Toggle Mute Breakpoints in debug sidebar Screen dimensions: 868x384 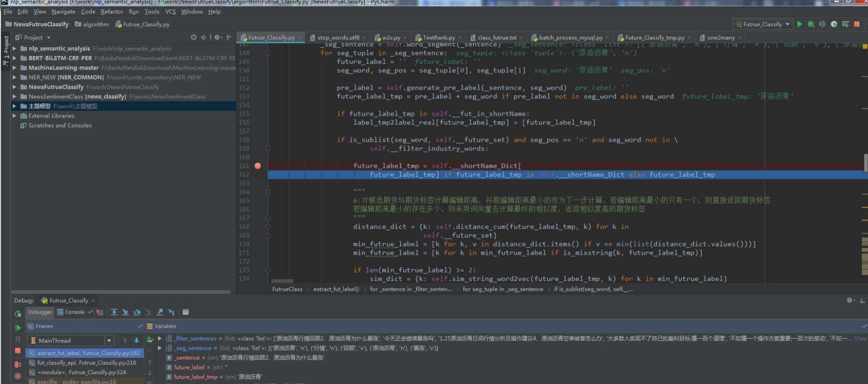[x=18, y=376]
